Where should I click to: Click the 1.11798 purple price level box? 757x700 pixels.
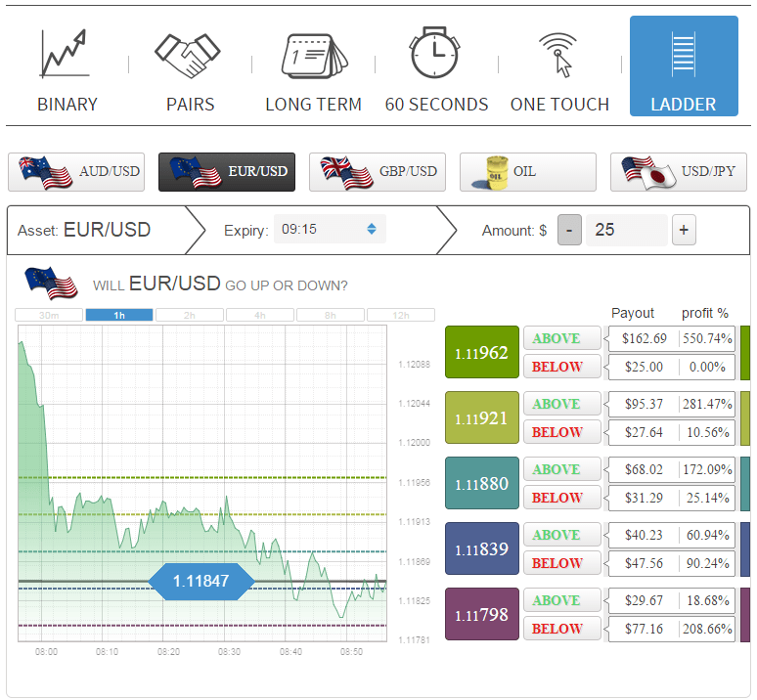pos(482,614)
